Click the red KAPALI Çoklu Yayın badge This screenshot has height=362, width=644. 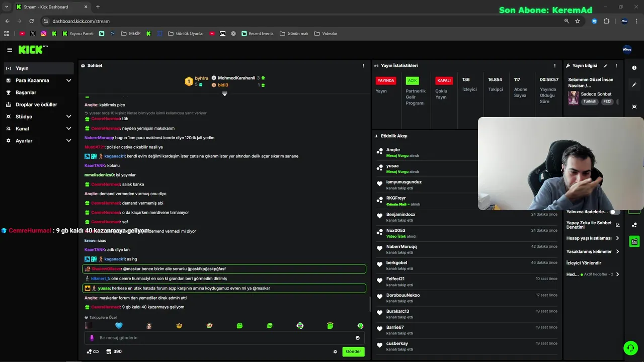(x=444, y=80)
